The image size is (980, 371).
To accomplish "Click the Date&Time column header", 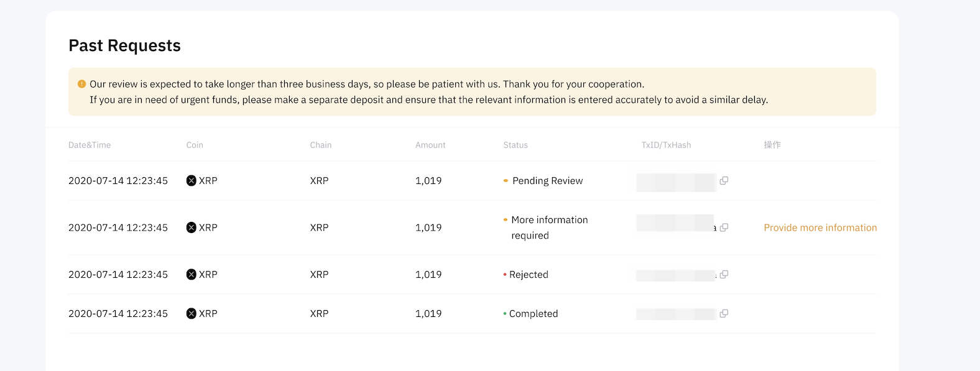I will (90, 145).
